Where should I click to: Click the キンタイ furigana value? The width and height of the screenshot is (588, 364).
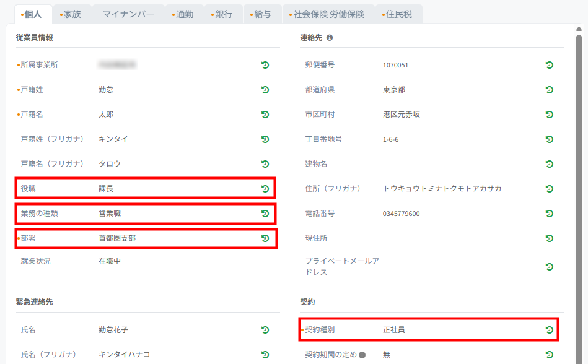[x=113, y=139]
